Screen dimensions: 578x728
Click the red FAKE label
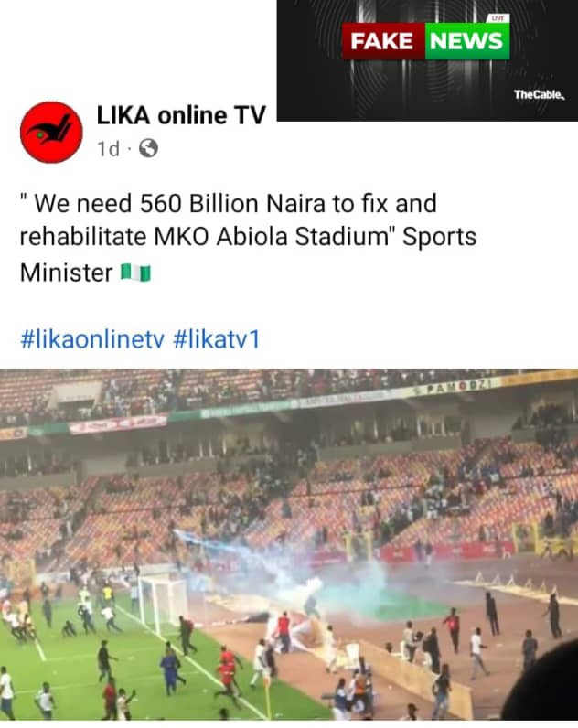pyautogui.click(x=383, y=41)
